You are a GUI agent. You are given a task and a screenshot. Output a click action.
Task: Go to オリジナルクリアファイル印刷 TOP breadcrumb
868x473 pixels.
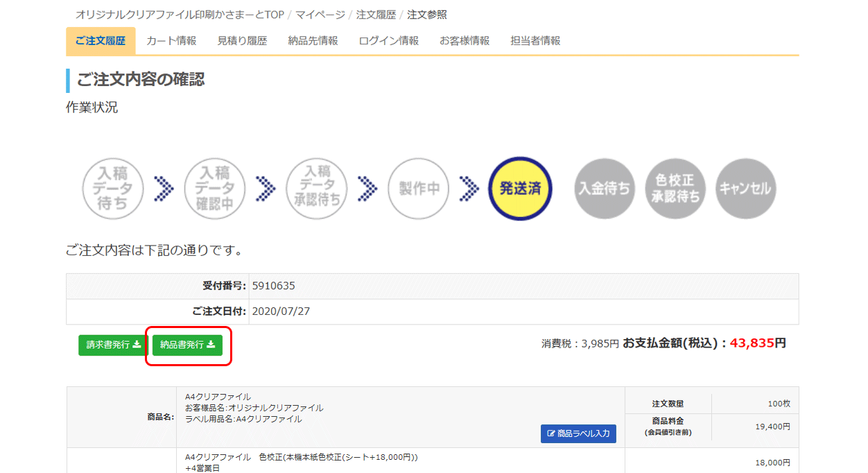pos(180,15)
